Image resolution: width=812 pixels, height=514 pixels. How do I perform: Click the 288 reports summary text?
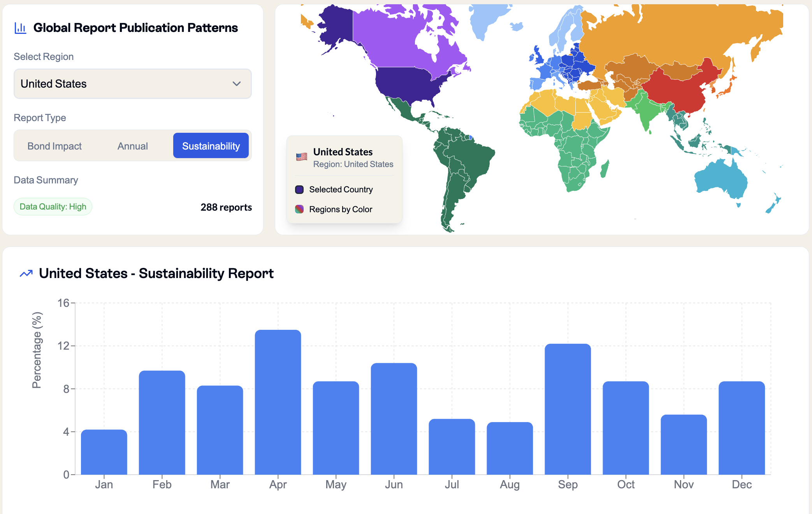pos(226,207)
